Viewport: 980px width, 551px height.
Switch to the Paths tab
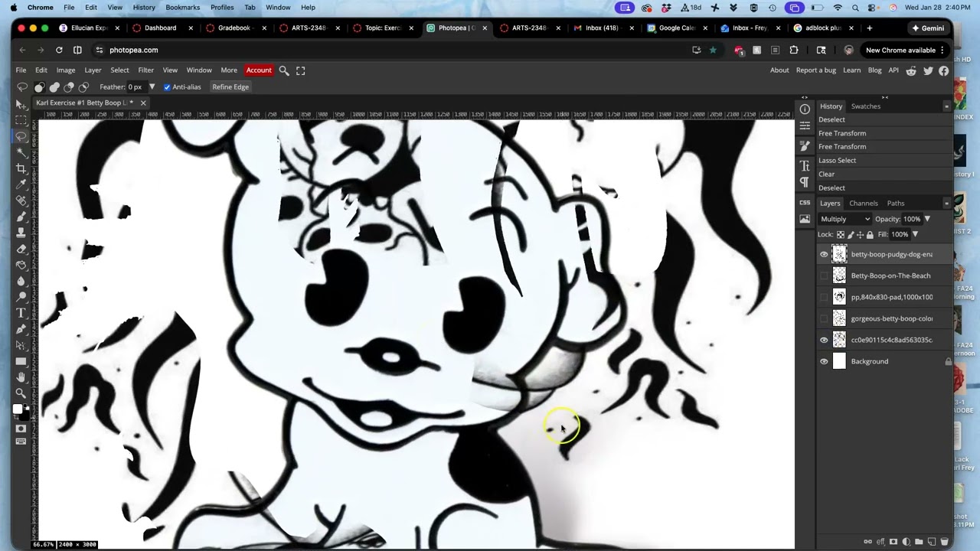(896, 204)
